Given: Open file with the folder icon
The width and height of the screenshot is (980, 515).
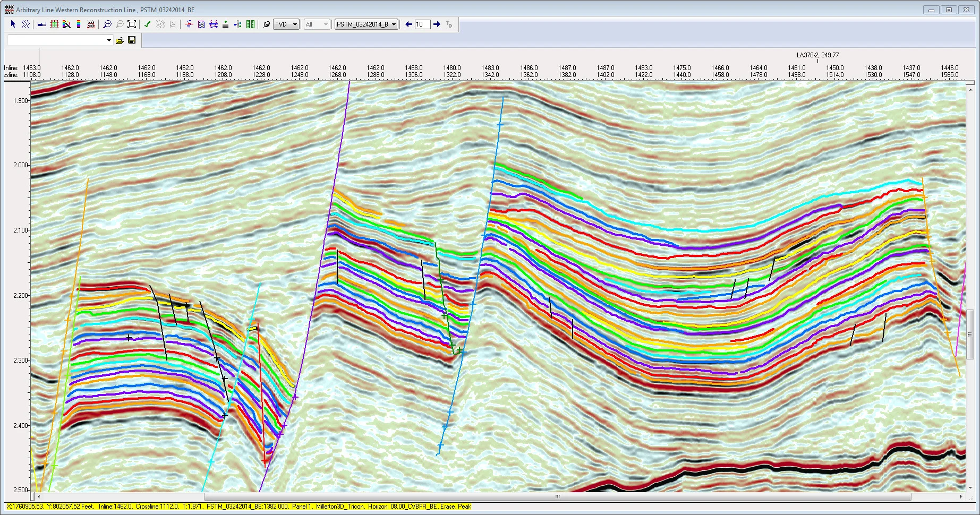Looking at the screenshot, I should [x=120, y=40].
